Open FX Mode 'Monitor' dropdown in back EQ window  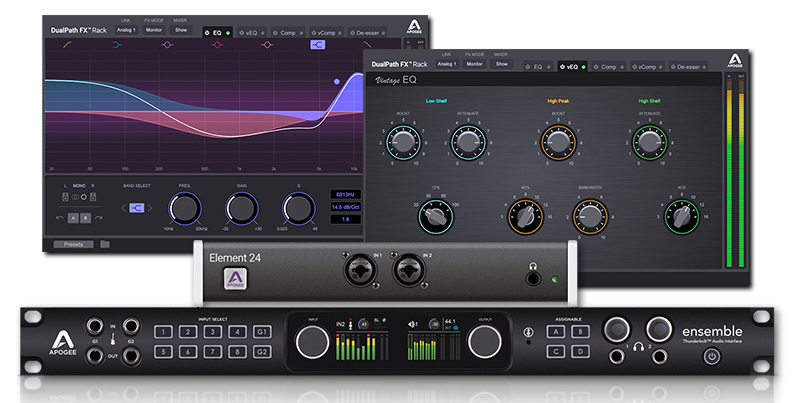pos(154,30)
